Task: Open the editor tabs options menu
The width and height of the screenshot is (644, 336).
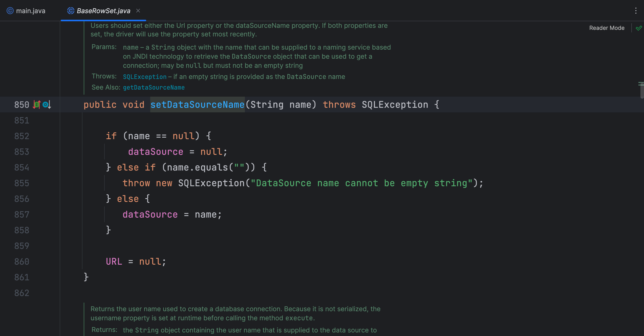Action: 636,11
